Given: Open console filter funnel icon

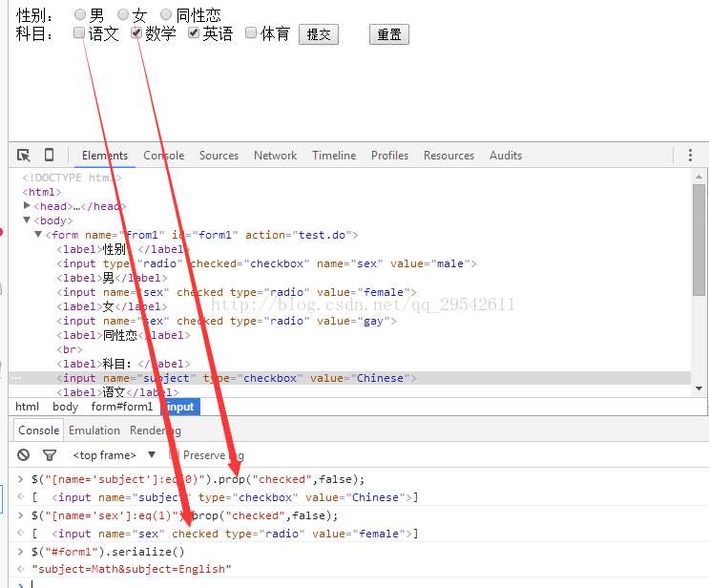Looking at the screenshot, I should point(50,455).
